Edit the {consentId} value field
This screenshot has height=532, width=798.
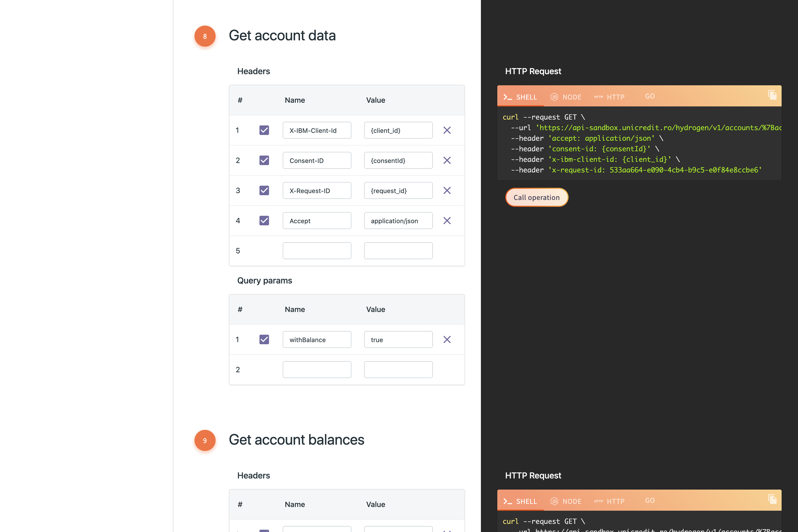coord(398,160)
